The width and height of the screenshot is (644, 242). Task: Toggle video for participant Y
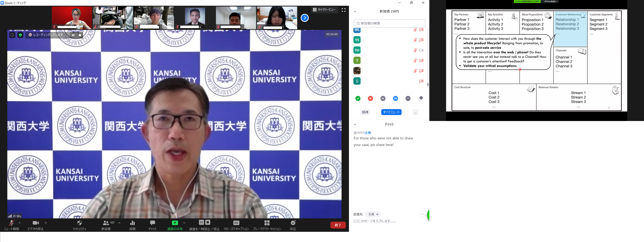point(421,60)
